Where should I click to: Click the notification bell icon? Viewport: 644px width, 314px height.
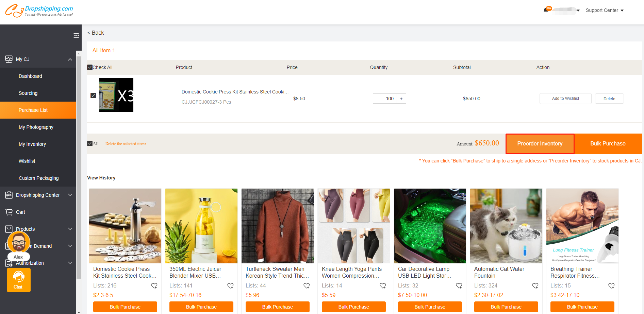coord(546,10)
